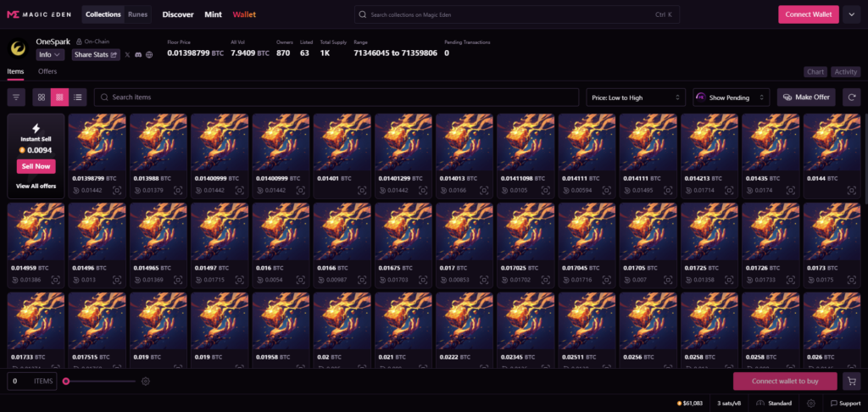The image size is (868, 412).
Task: Open the 0.01726 BTC item thumbnail
Action: tap(770, 232)
